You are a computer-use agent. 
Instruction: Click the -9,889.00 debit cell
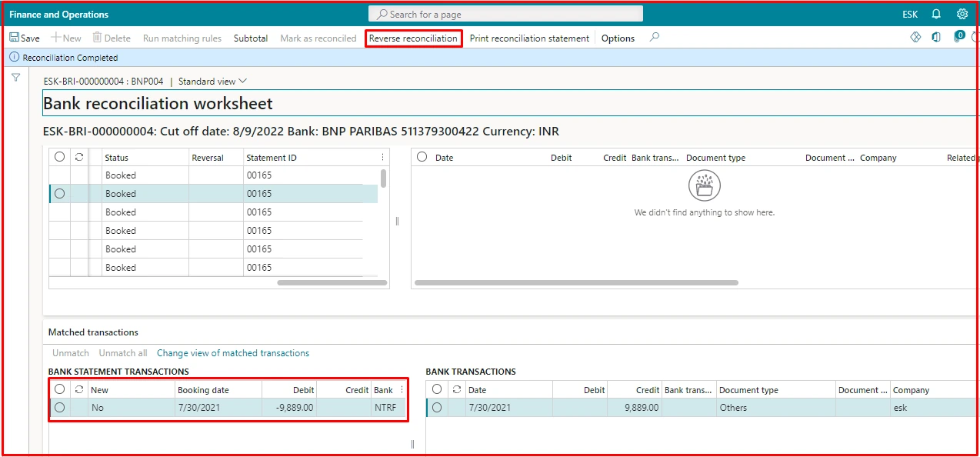(x=289, y=408)
